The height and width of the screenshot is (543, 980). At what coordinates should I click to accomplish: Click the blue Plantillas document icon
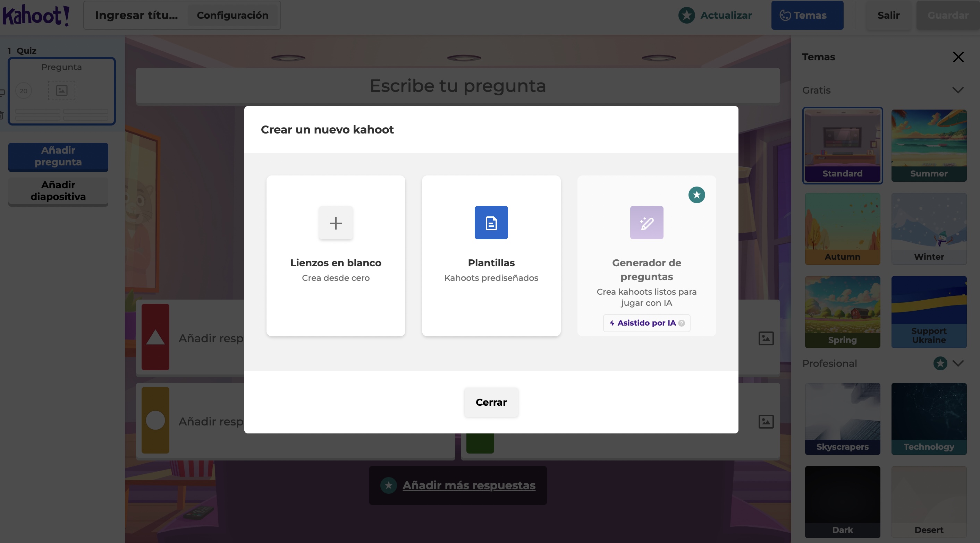491,223
